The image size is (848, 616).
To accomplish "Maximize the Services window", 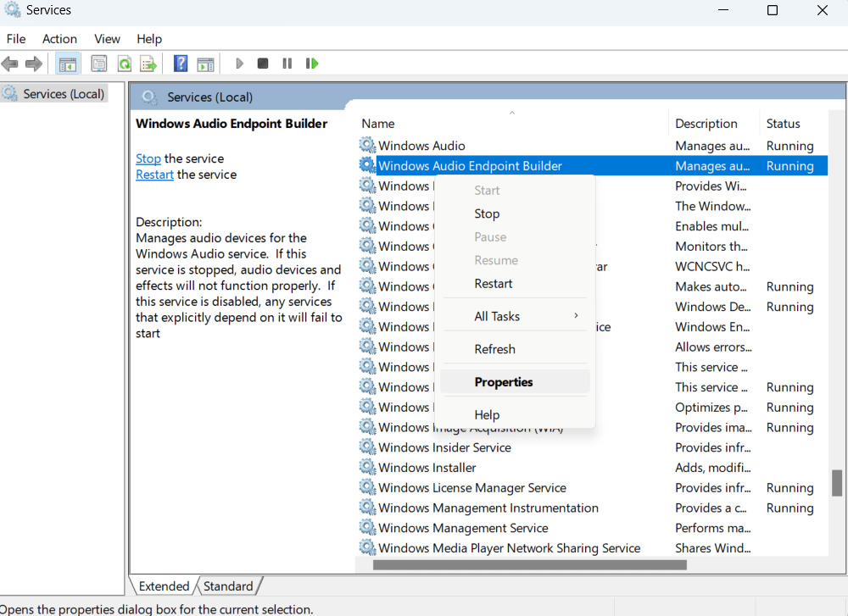I will tap(773, 10).
